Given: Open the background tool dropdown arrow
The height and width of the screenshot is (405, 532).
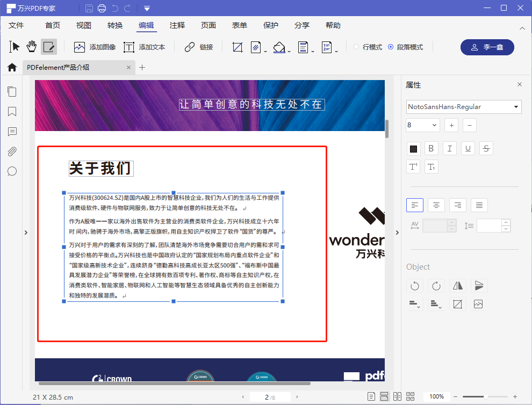Looking at the screenshot, I should point(290,51).
